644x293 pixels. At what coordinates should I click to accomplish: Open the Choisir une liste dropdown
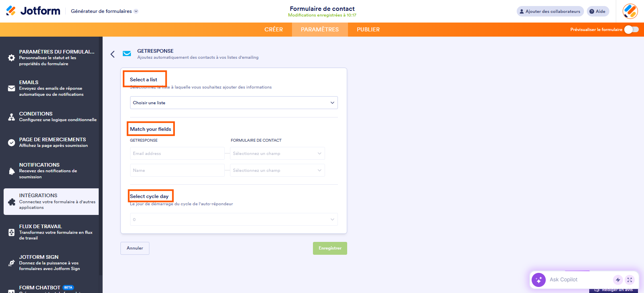pos(234,103)
